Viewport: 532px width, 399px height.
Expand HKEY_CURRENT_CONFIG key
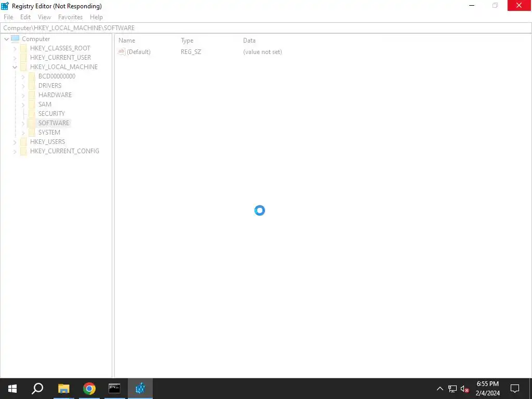[x=15, y=151]
